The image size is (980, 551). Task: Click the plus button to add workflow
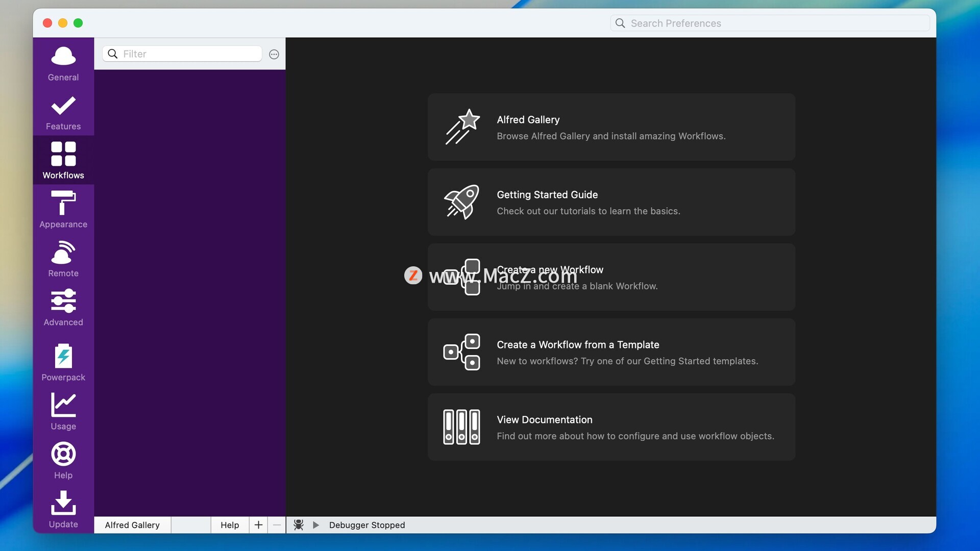tap(258, 525)
